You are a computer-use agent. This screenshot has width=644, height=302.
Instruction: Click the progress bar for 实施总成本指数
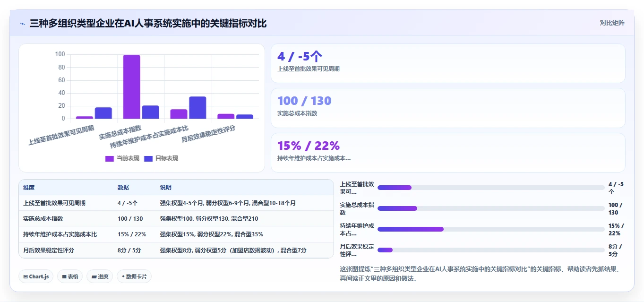(x=491, y=208)
